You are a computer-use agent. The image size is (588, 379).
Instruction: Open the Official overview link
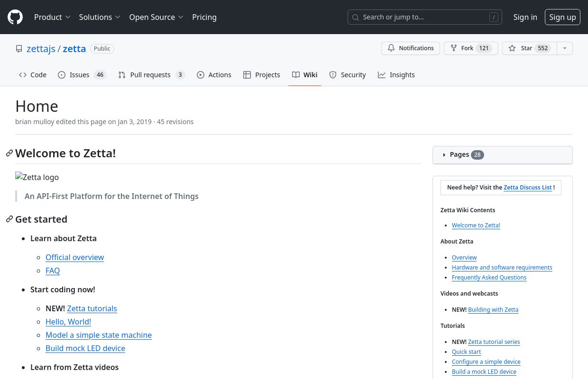point(74,257)
